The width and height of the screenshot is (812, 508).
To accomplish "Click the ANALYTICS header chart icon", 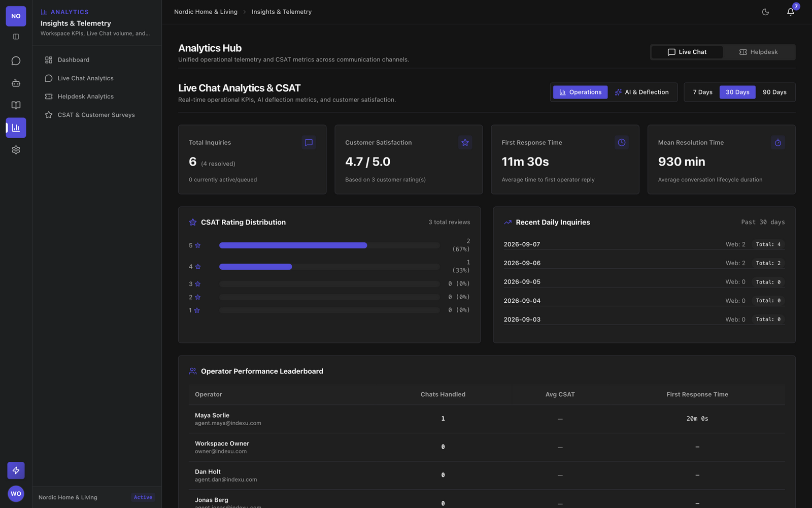I will point(44,12).
